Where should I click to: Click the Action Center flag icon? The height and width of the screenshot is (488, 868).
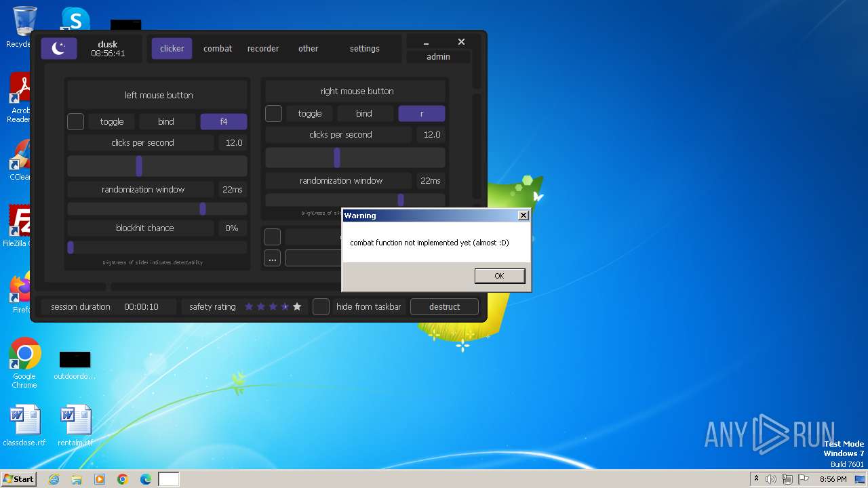coord(804,479)
